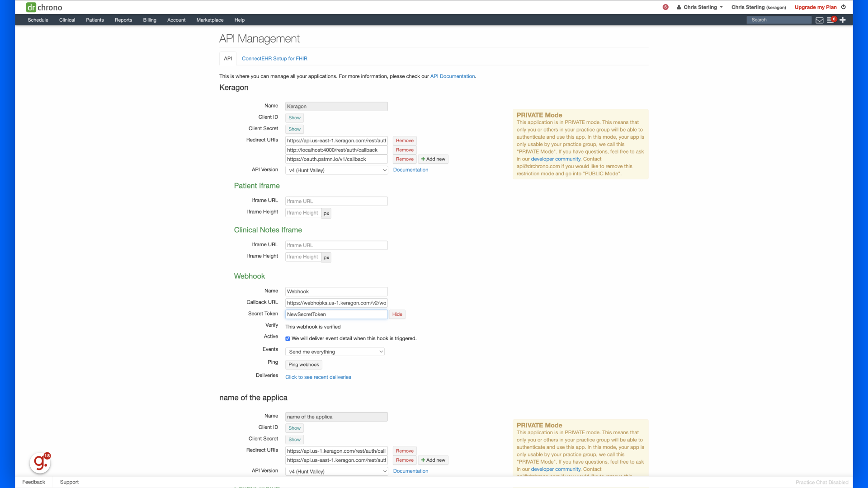Open the Marketplace menu
Viewport: 868px width, 488px height.
tap(210, 20)
